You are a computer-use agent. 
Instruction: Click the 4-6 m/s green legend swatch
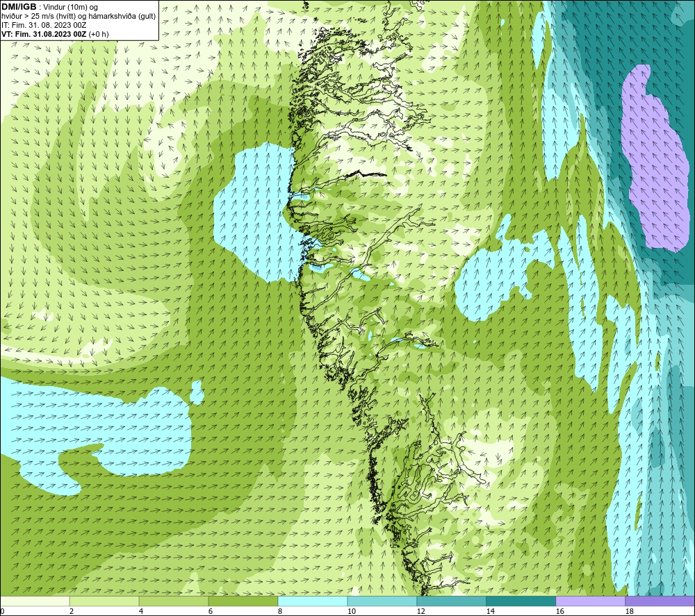(174, 601)
